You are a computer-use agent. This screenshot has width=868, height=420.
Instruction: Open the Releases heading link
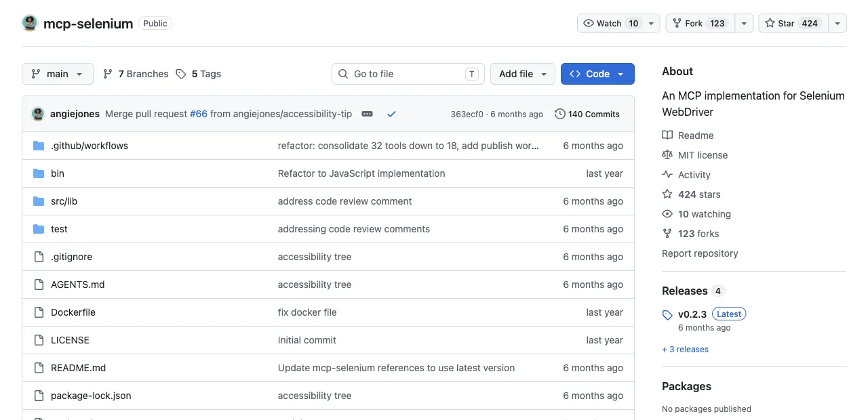click(x=685, y=291)
